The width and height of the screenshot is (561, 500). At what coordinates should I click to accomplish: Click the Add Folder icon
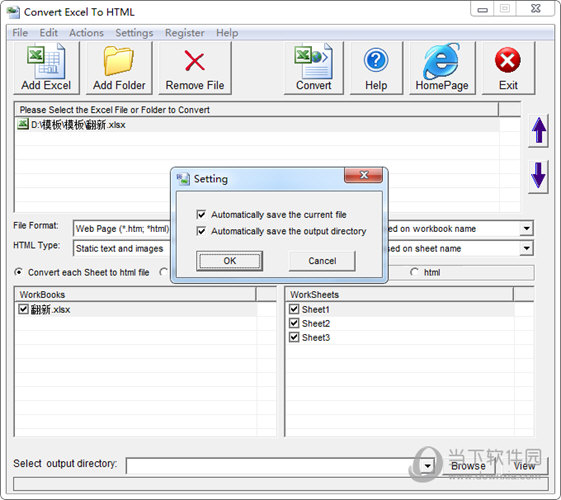point(118,61)
